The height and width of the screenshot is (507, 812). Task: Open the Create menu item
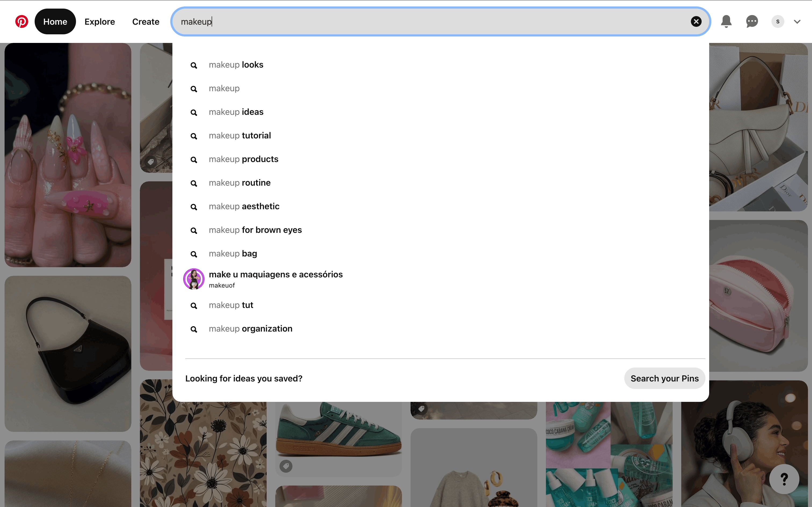pyautogui.click(x=146, y=22)
